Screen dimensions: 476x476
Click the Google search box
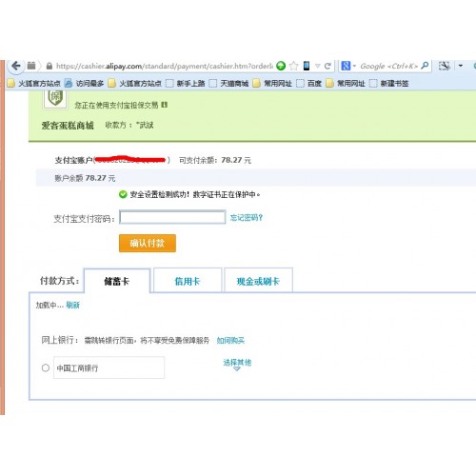click(x=389, y=66)
